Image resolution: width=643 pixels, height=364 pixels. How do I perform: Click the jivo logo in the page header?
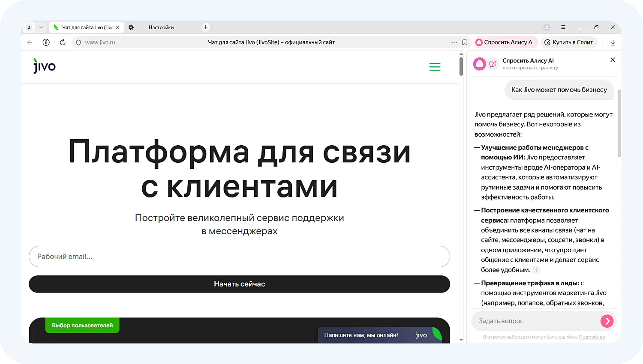[x=44, y=66]
